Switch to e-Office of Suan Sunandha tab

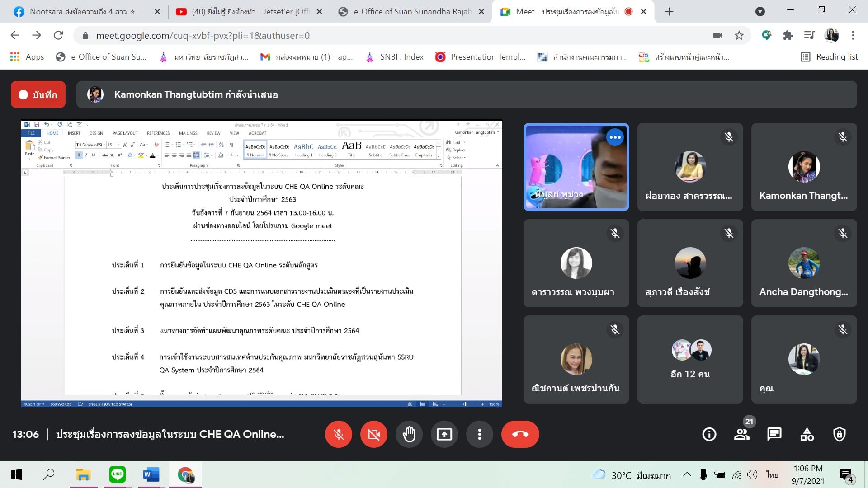coord(411,12)
